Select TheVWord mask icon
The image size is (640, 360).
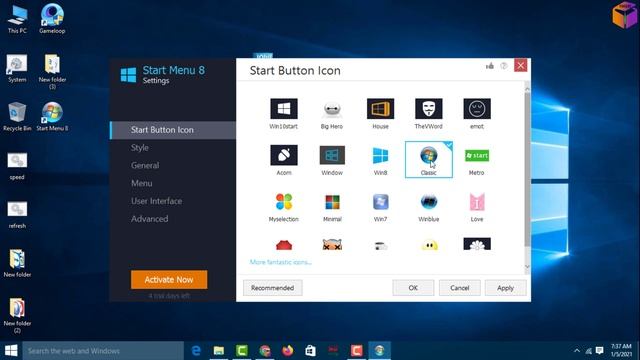click(429, 113)
